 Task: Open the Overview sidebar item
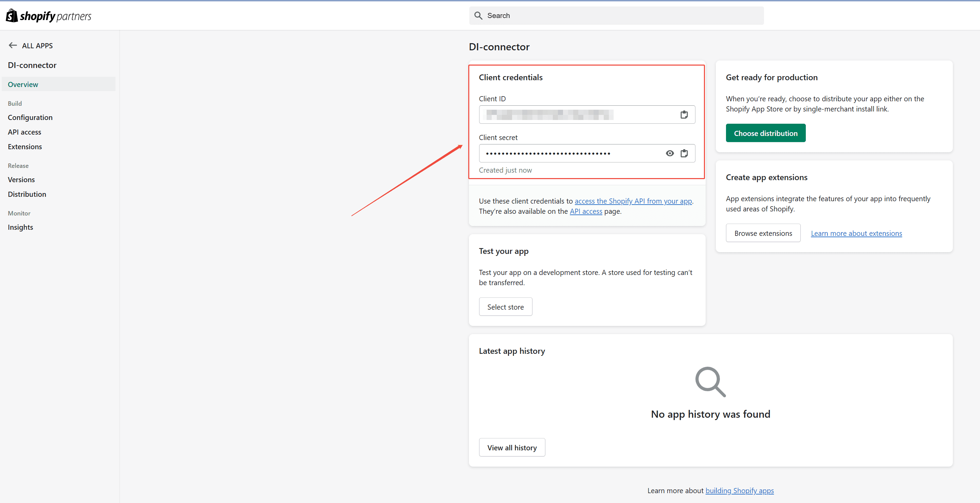pyautogui.click(x=59, y=85)
